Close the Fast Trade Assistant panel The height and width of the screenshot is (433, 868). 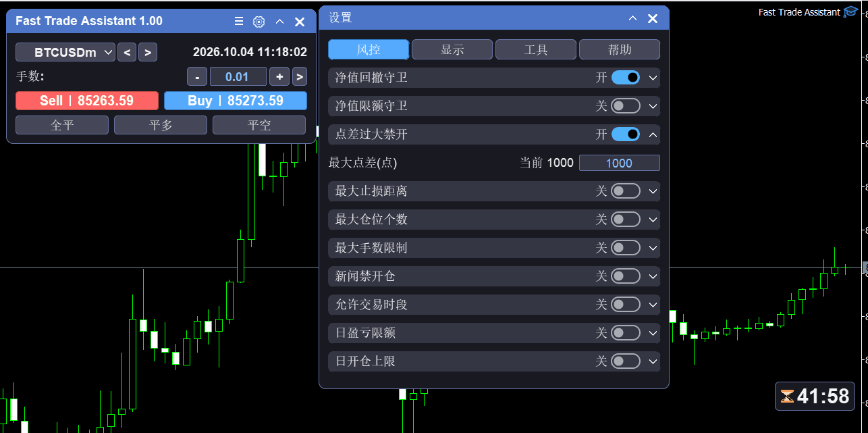[x=300, y=22]
